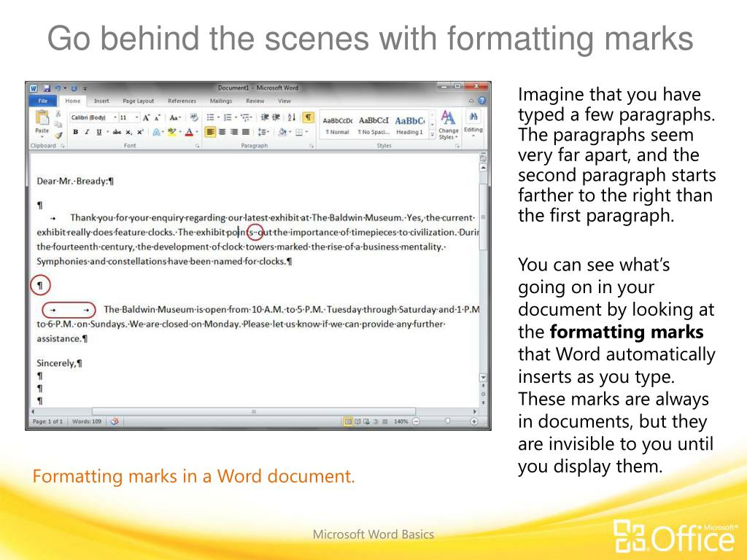Toggle Italic formatting
Viewport: 747px width, 560px height.
(87, 132)
